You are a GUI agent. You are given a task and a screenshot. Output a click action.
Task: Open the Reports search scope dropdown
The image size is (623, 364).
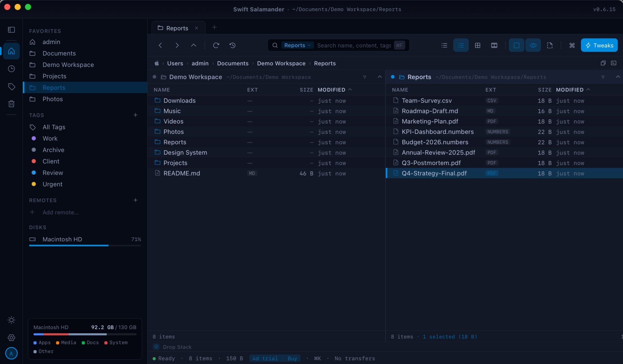click(x=297, y=45)
